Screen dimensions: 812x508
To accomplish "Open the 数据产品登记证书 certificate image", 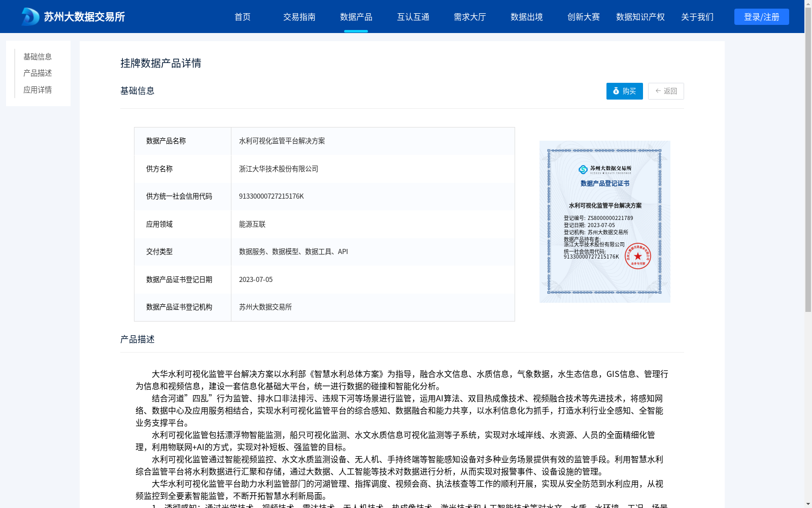I will [605, 221].
